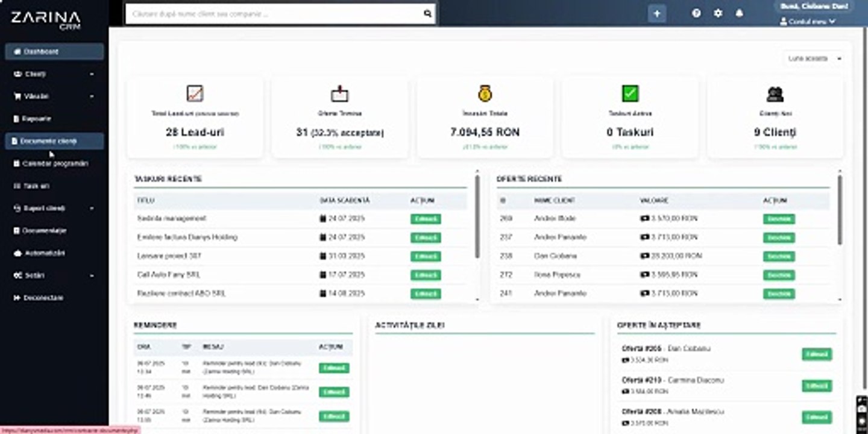This screenshot has height=434, width=868.
Task: Click the 28 Lead-uri value
Action: click(x=195, y=132)
